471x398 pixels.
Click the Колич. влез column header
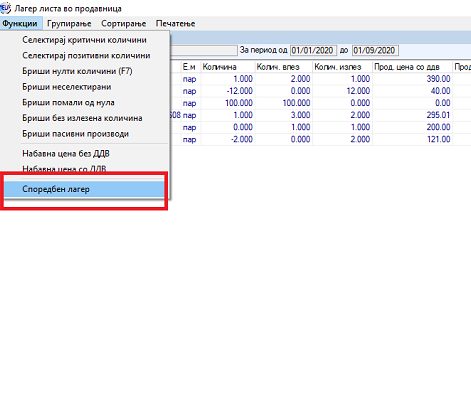[x=284, y=67]
